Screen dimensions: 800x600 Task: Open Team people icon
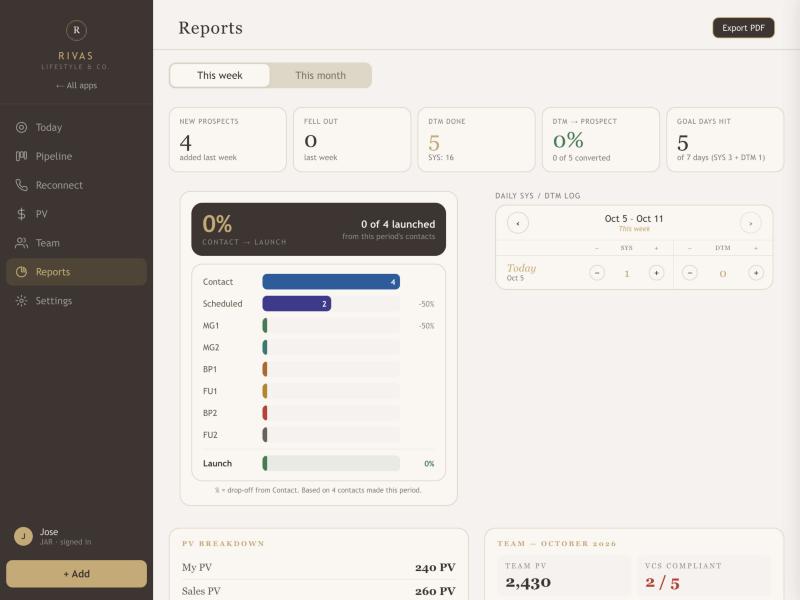point(21,243)
